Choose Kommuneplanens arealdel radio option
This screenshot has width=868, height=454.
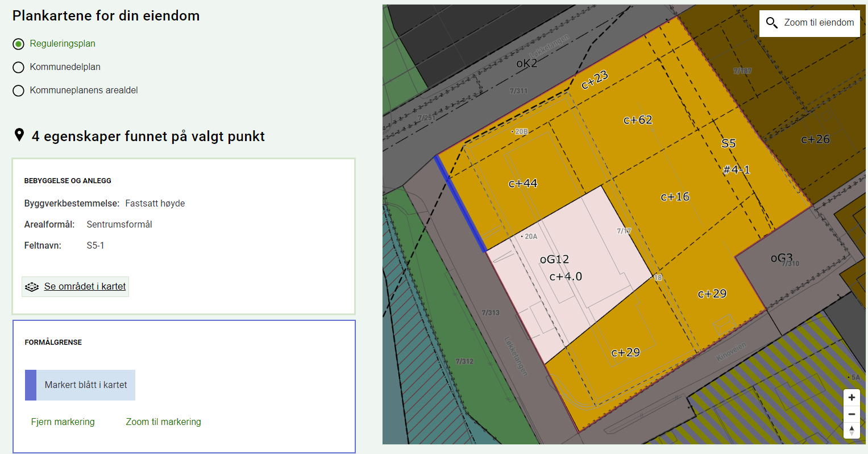[x=19, y=90]
